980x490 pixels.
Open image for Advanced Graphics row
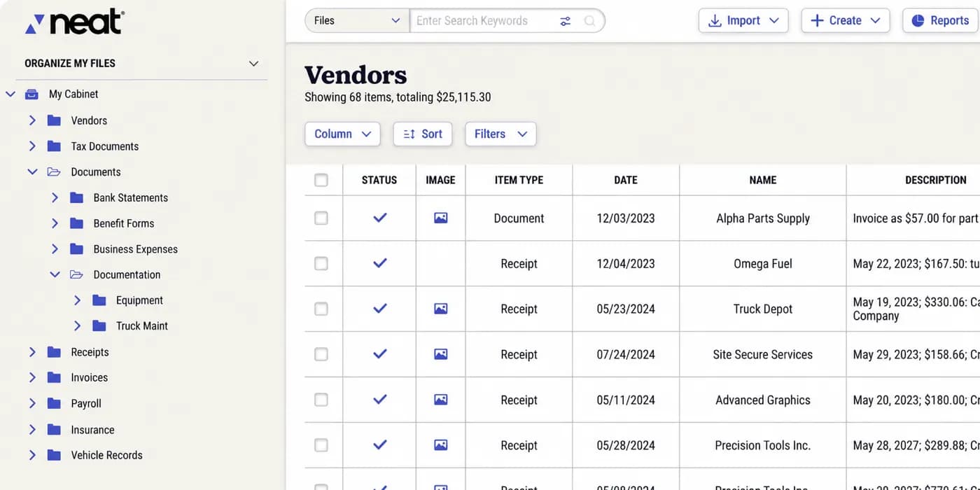440,400
